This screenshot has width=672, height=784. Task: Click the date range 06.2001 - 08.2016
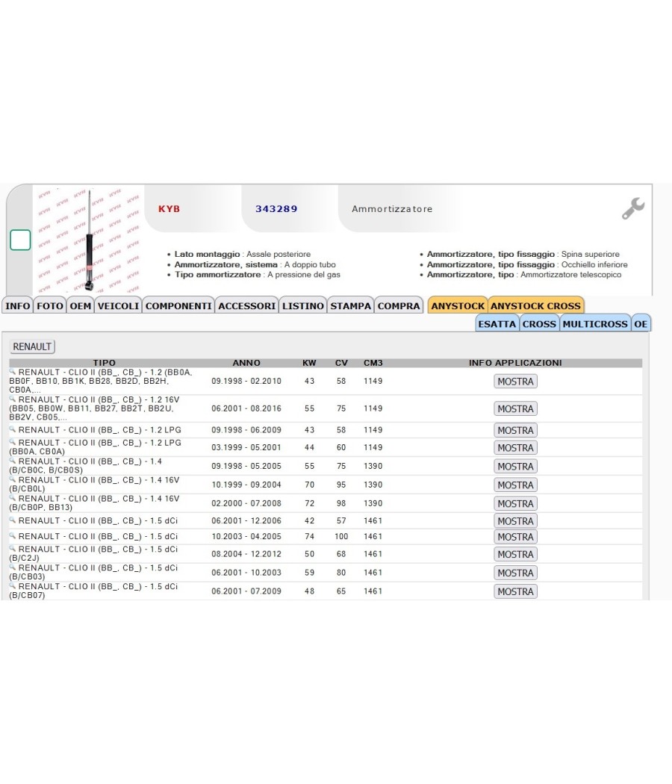tap(246, 408)
